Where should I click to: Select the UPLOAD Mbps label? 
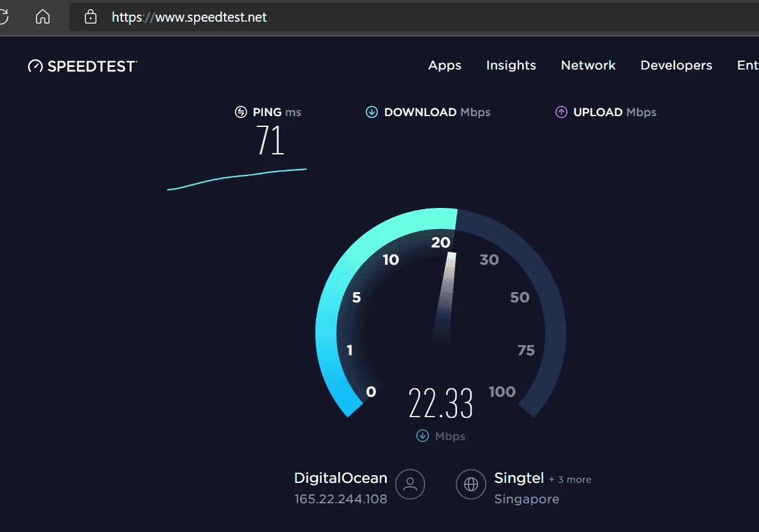(615, 112)
